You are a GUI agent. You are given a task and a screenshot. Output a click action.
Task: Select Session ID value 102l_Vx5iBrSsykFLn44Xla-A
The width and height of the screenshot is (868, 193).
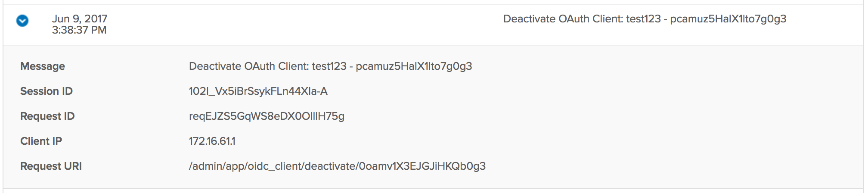click(258, 91)
